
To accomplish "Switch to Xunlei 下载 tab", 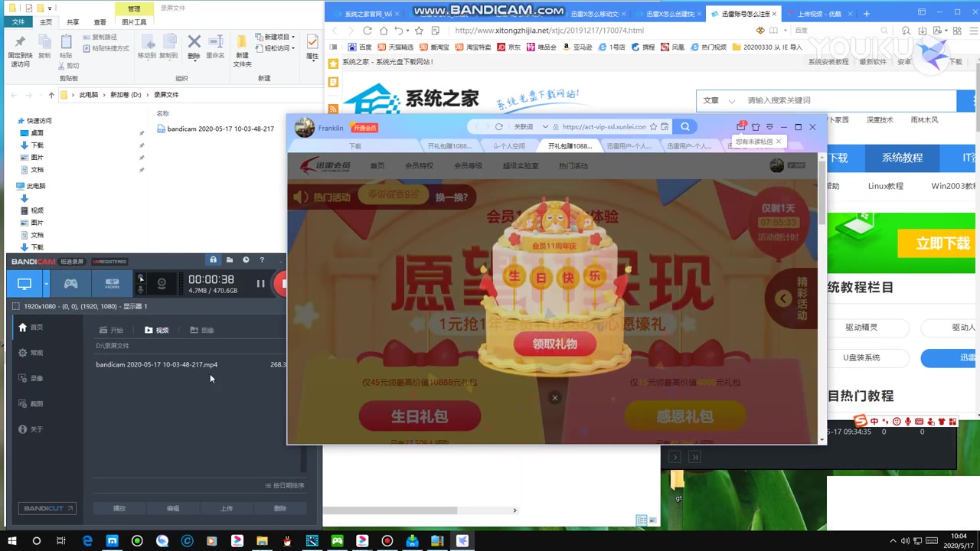I will (x=355, y=145).
